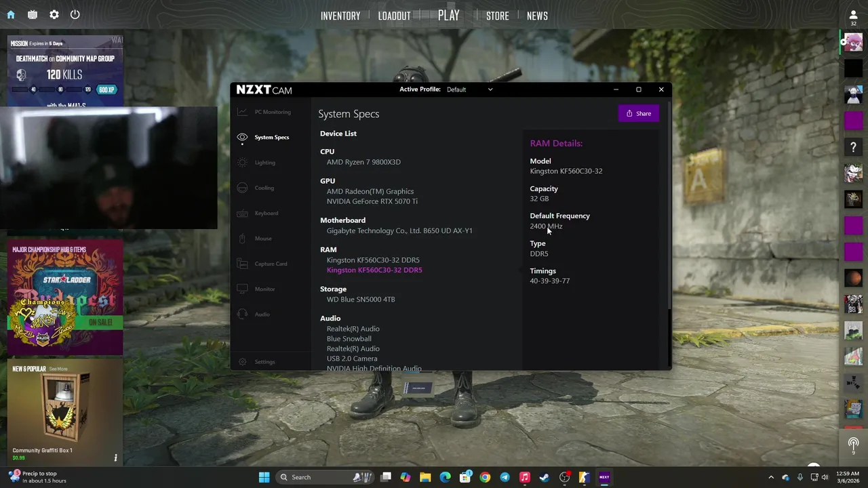This screenshot has width=868, height=488.
Task: Switch to NZXT CAM taskbar icon
Action: [x=604, y=477]
